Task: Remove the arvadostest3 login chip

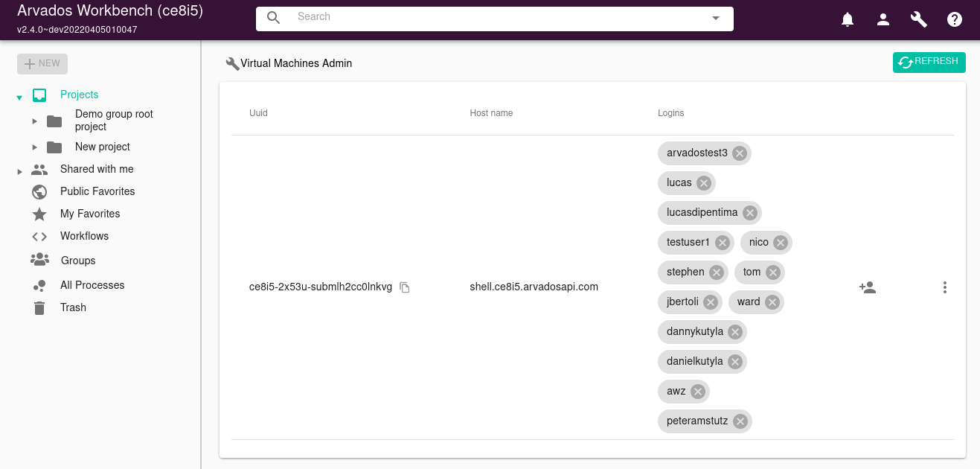Action: coord(739,153)
